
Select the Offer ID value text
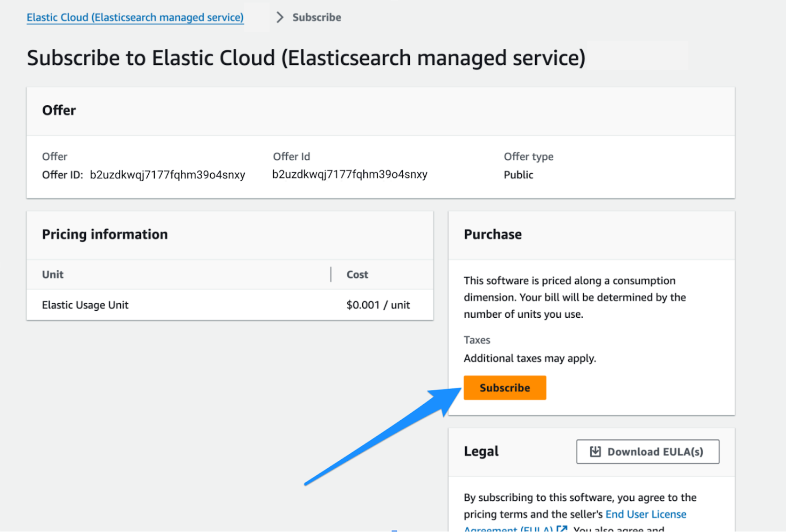pos(168,174)
